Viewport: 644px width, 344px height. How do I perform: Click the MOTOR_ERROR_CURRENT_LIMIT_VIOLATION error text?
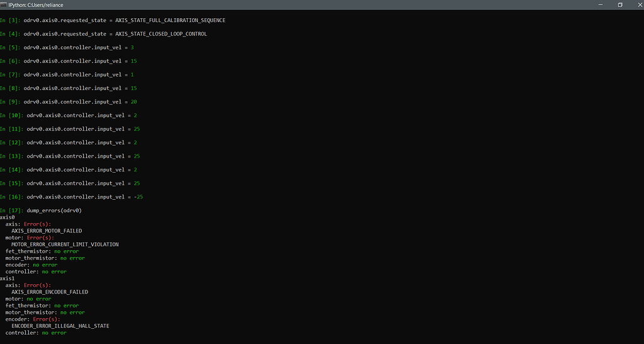(x=65, y=244)
